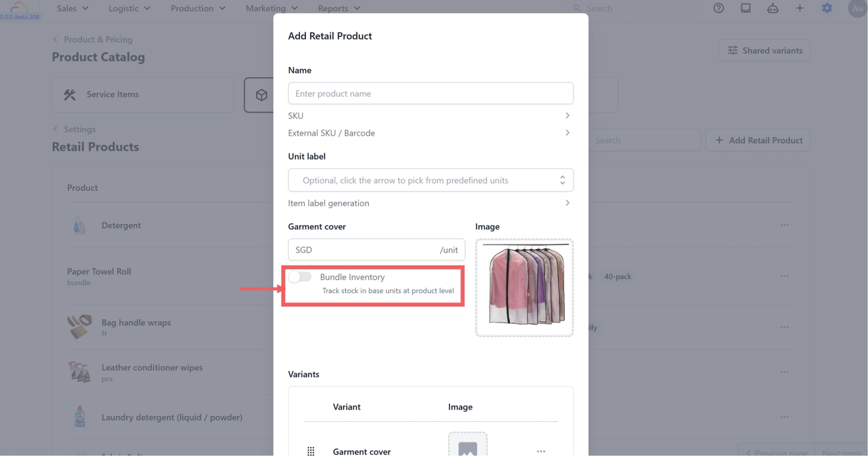868x456 pixels.
Task: Open the Logistic menu
Action: 129,8
